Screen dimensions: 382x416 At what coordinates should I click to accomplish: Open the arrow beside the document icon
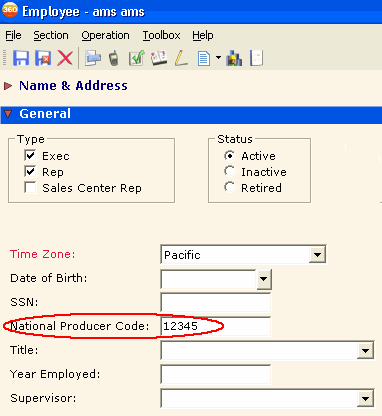click(218, 58)
